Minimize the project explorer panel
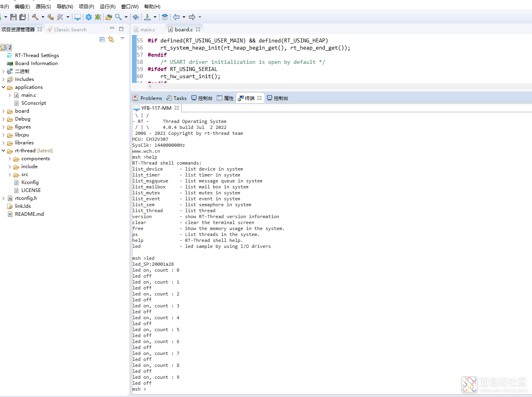This screenshot has height=397, width=532. [x=112, y=29]
